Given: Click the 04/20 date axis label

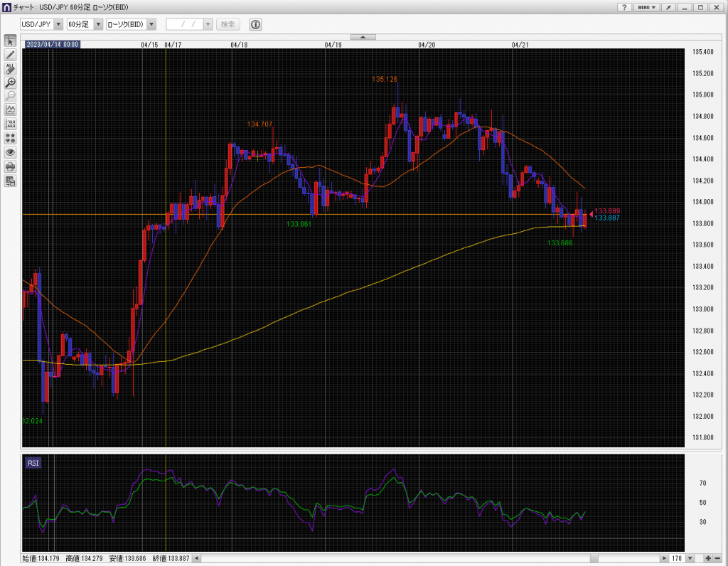Looking at the screenshot, I should pos(427,45).
